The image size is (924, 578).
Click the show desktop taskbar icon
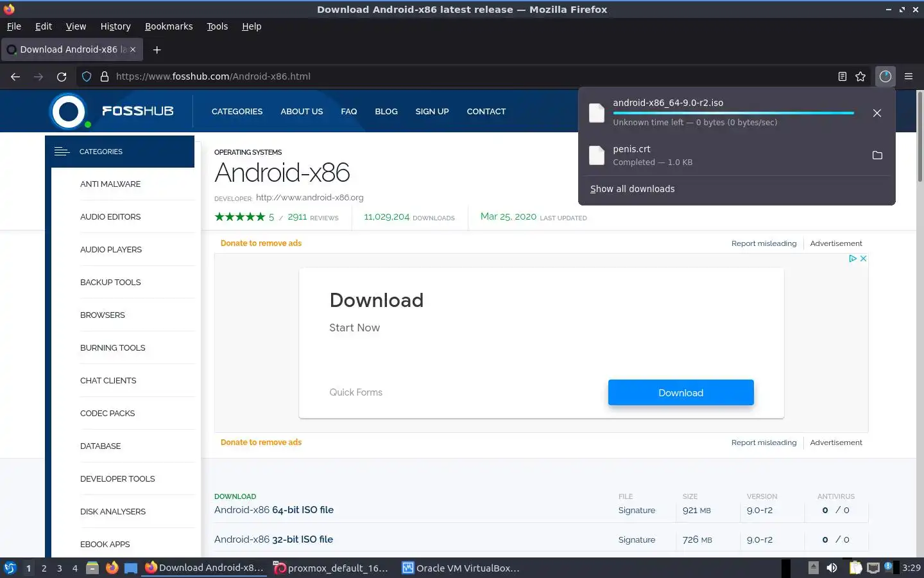click(131, 568)
